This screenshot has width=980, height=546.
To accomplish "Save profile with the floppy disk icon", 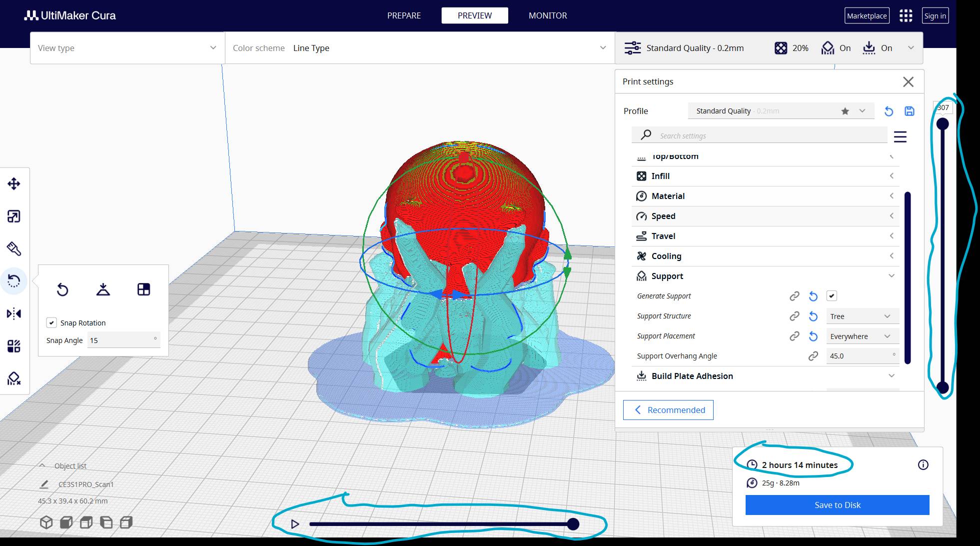I will tap(910, 111).
